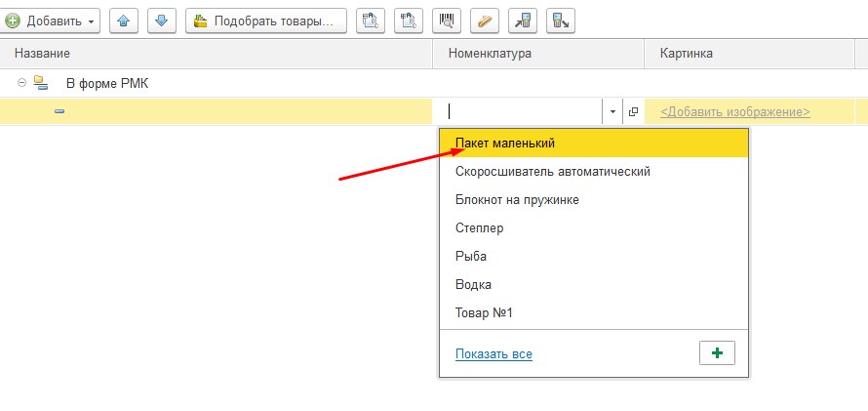Viewport: 868px width, 411px height.
Task: Open the Добавить dropdown button
Action: [x=50, y=21]
